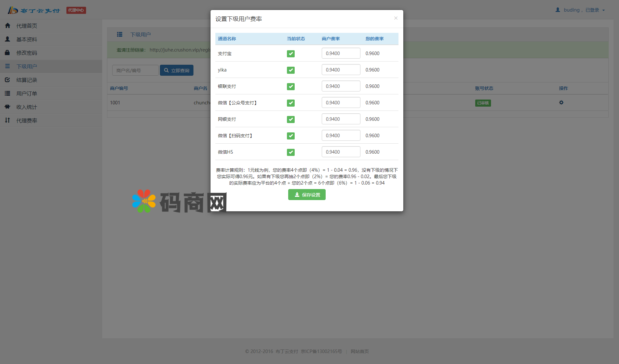Open 代理费率 in the sidebar menu
Screen dimensions: 619x364
tap(27, 120)
